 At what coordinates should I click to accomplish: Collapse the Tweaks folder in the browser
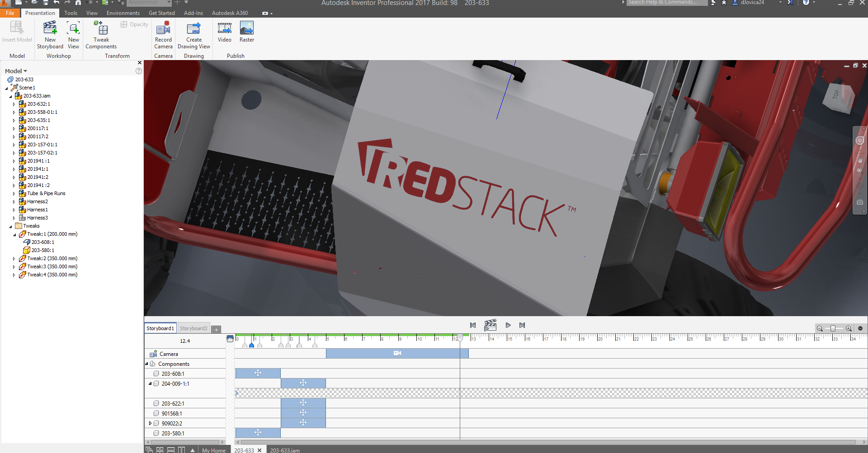pos(10,226)
